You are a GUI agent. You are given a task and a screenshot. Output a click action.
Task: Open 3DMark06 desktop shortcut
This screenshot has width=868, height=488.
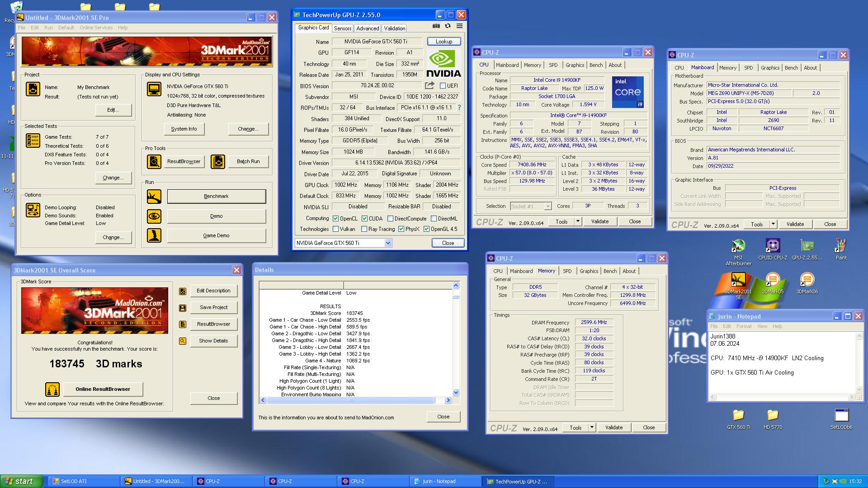(807, 283)
